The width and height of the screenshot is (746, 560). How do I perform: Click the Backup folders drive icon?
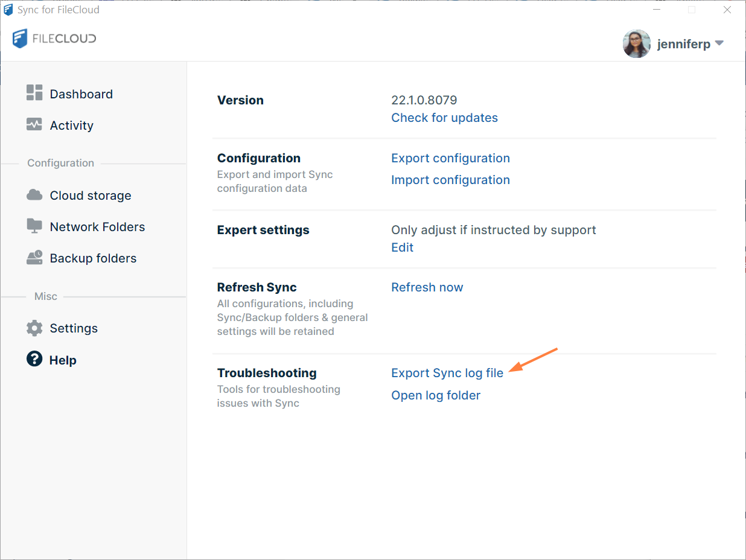pos(34,258)
